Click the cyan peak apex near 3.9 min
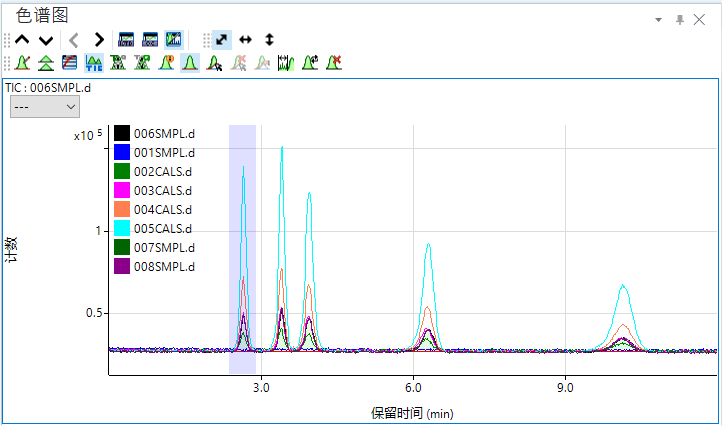Image resolution: width=722 pixels, height=426 pixels. coord(309,193)
